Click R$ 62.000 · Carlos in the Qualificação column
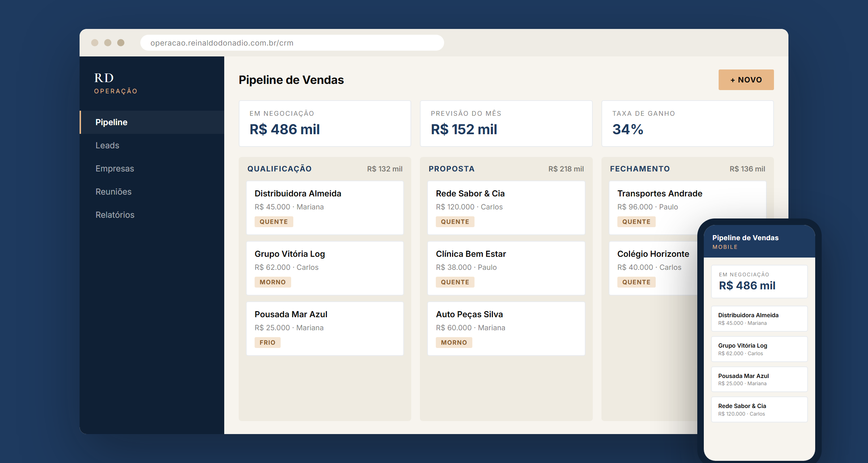The height and width of the screenshot is (463, 868). pos(286,267)
